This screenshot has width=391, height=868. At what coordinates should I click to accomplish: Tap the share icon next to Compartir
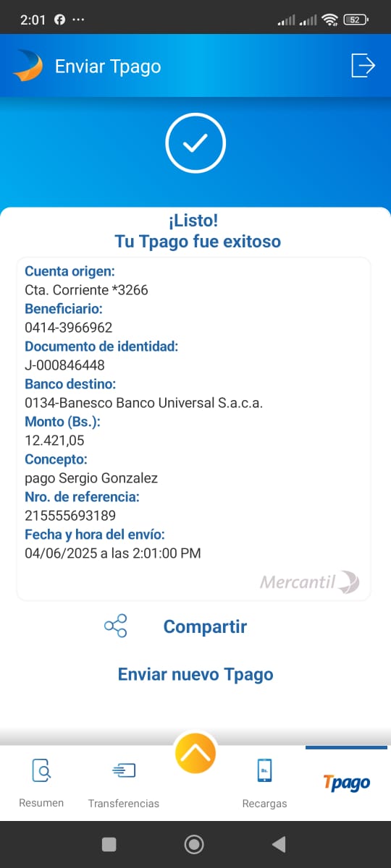(x=116, y=626)
